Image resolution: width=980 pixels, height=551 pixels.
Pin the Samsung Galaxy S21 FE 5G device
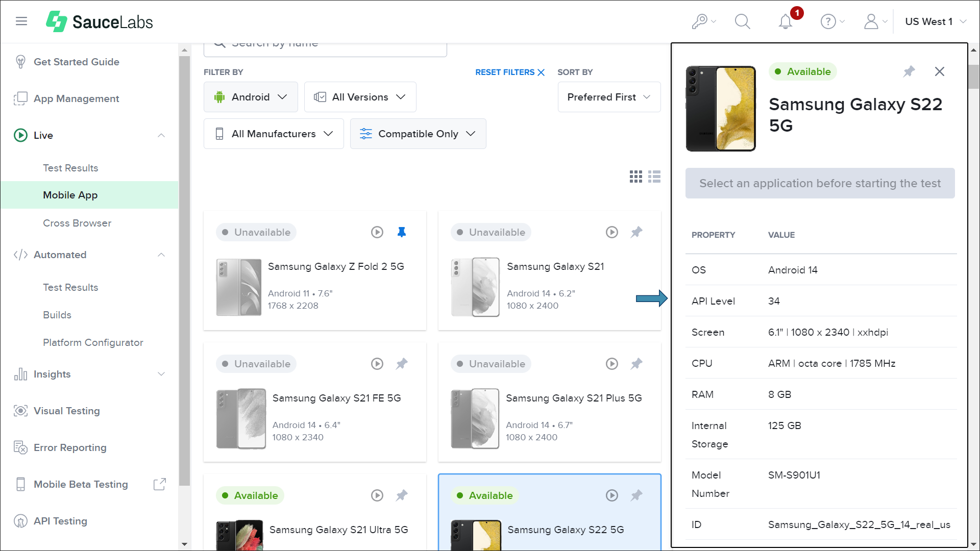click(402, 364)
